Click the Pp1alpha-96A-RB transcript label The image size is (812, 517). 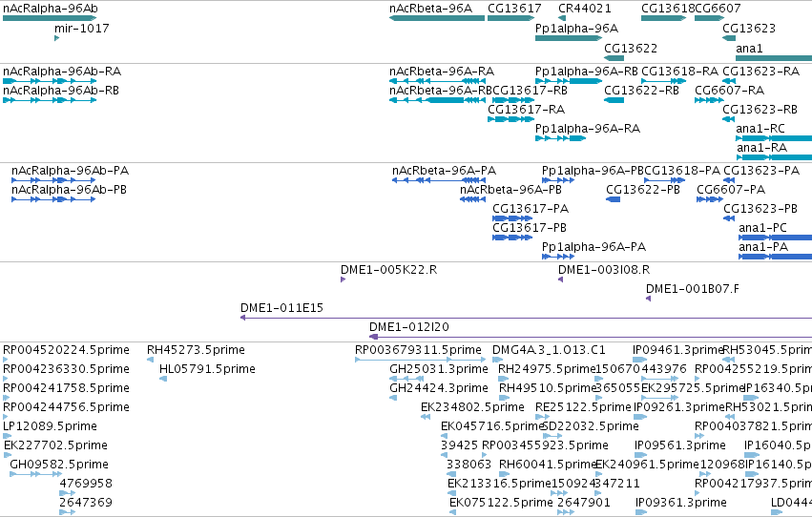[587, 71]
